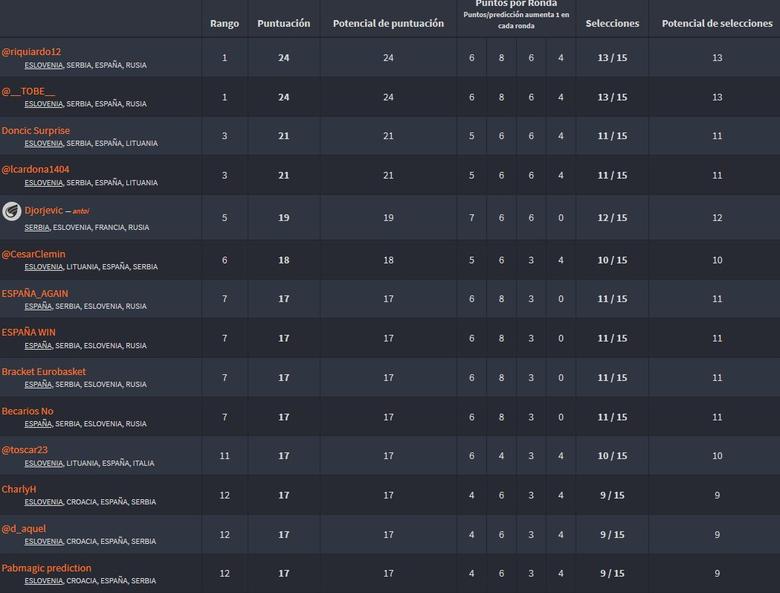
Task: Click the CharlyH bracket name
Action: 19,489
